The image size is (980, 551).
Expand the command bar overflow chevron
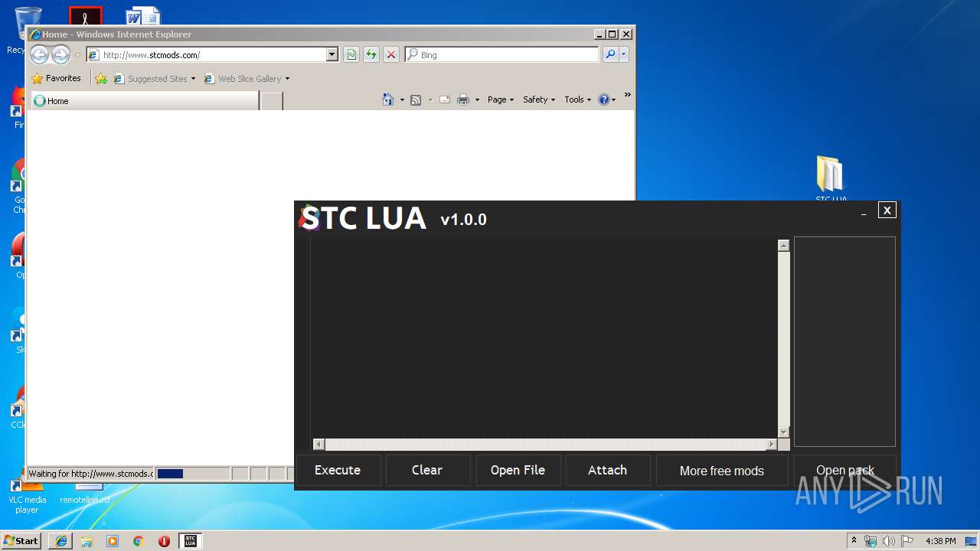tap(628, 95)
